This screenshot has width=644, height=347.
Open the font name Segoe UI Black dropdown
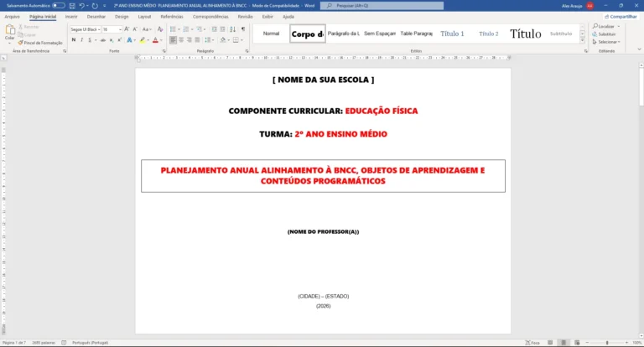(99, 29)
